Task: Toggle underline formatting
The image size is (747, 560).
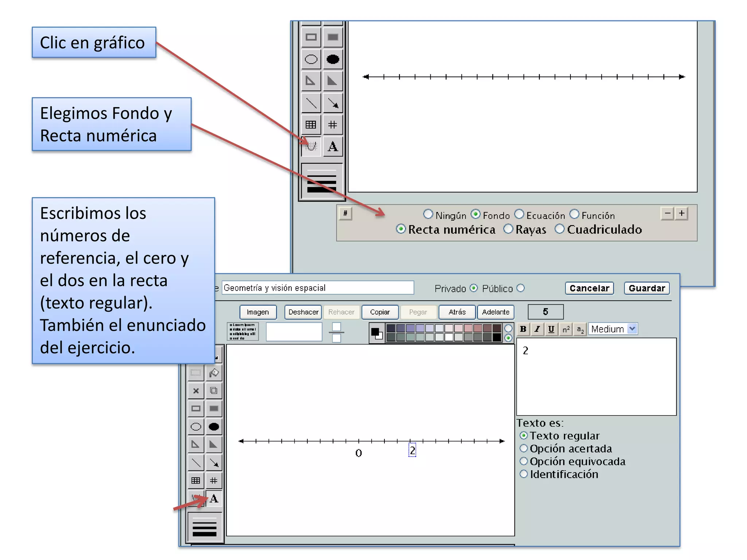Action: [551, 329]
